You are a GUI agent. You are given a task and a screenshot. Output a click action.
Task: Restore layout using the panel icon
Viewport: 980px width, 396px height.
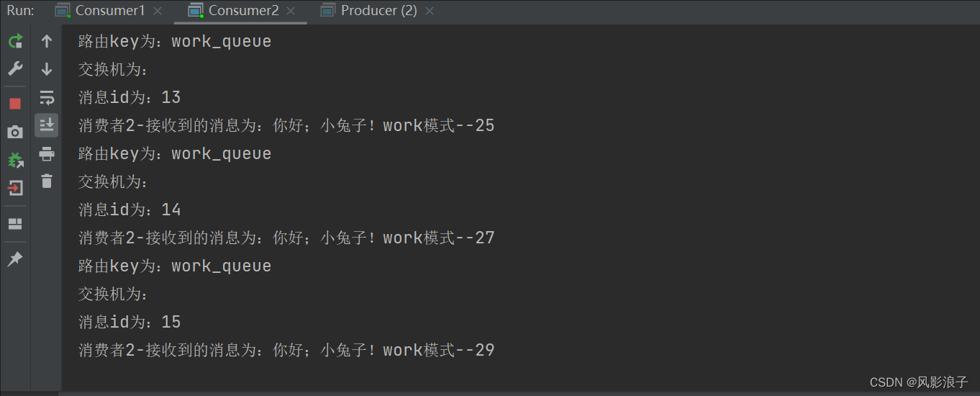click(15, 224)
